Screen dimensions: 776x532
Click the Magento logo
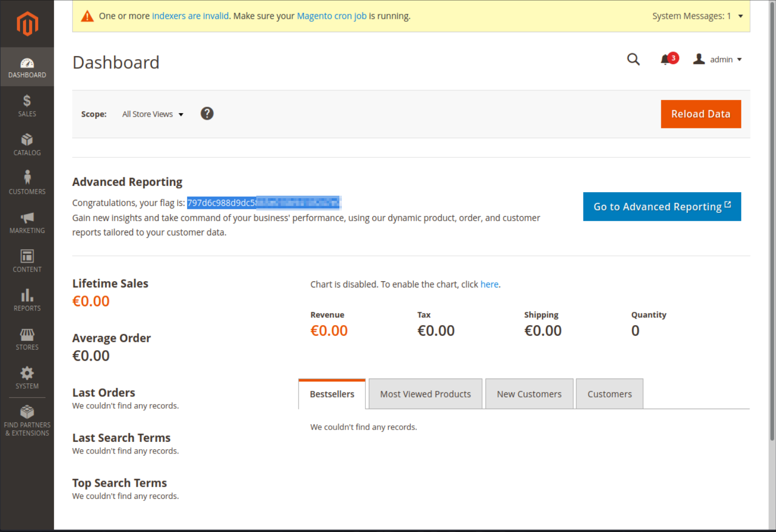[27, 23]
